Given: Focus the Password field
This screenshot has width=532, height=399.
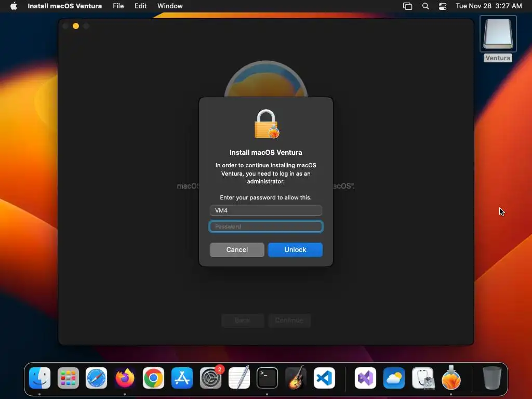Looking at the screenshot, I should coord(266,227).
